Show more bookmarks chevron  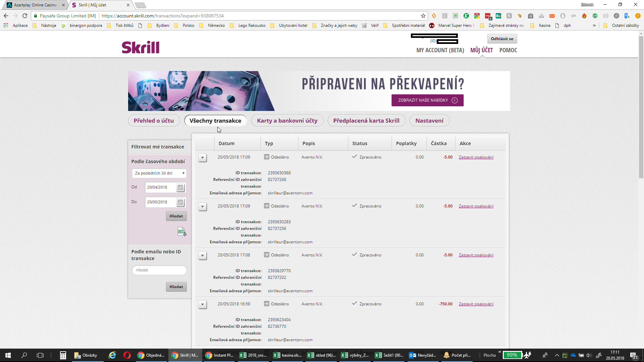coord(594,25)
